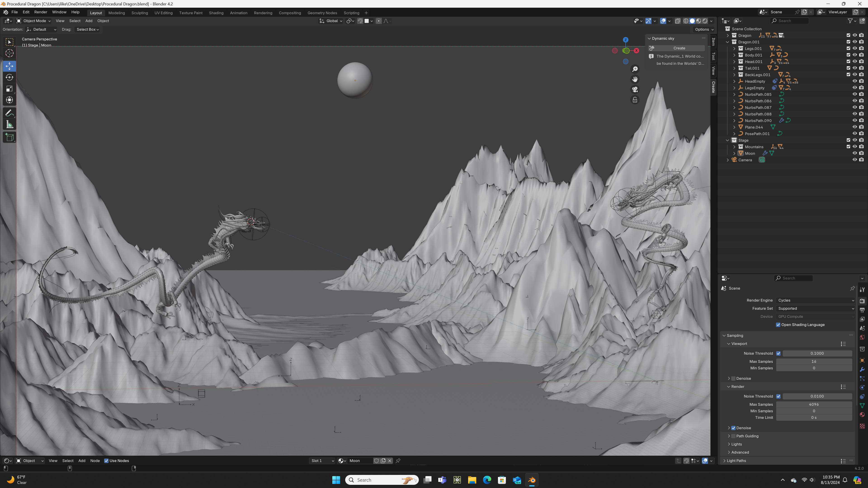The height and width of the screenshot is (488, 868).
Task: Disable rendering for the Dragon collection
Action: point(861,35)
